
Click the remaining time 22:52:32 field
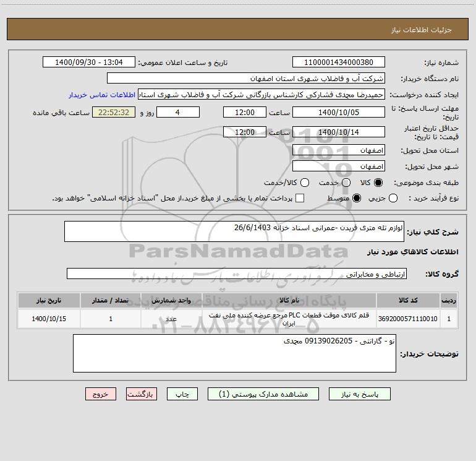tap(114, 112)
